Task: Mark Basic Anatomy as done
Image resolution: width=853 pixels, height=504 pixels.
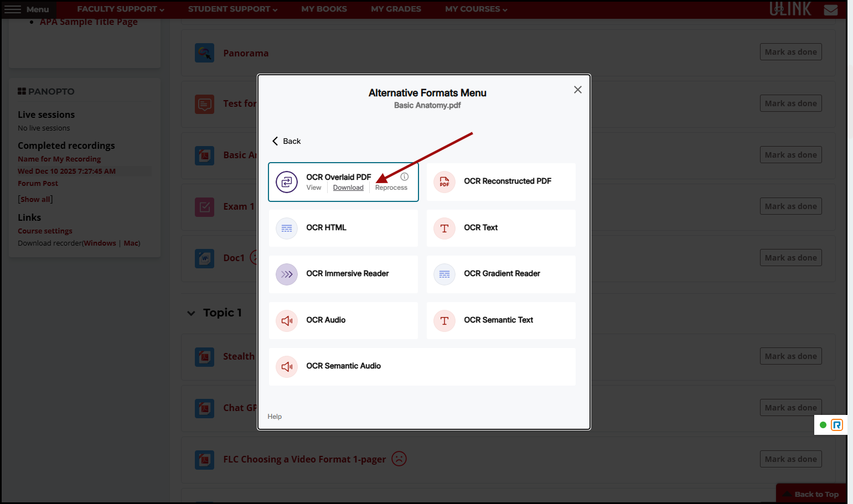Action: point(791,155)
